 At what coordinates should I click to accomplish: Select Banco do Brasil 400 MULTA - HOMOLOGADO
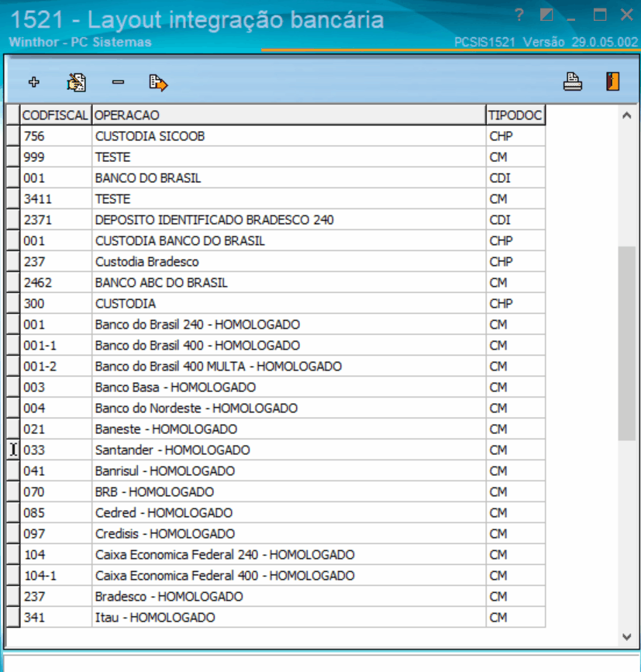(x=289, y=367)
